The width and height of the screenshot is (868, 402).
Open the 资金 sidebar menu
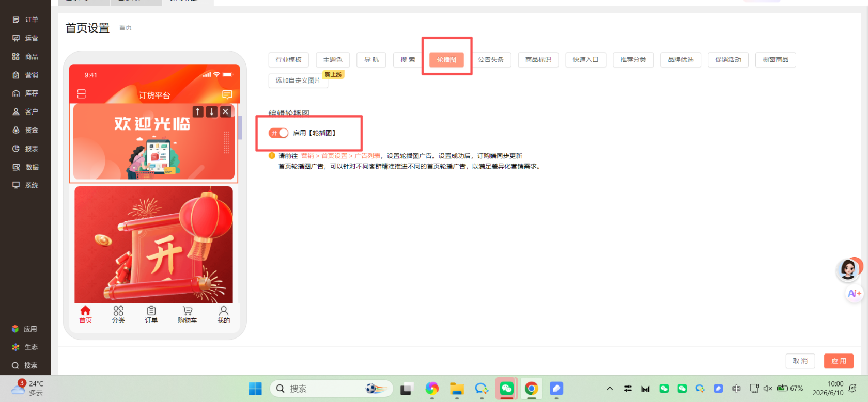25,130
